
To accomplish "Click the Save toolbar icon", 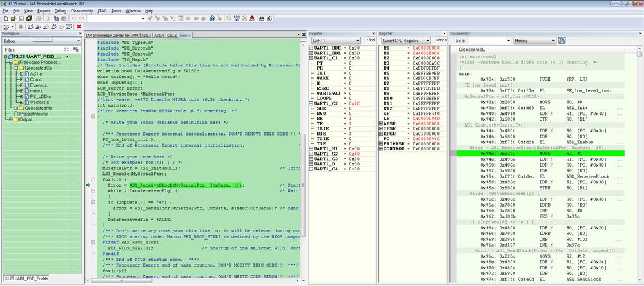I will click(21, 19).
